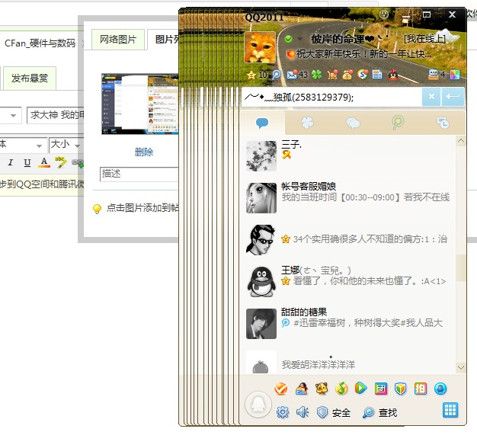477x448 pixels.
Task: Open 安全 security center
Action: tap(334, 412)
